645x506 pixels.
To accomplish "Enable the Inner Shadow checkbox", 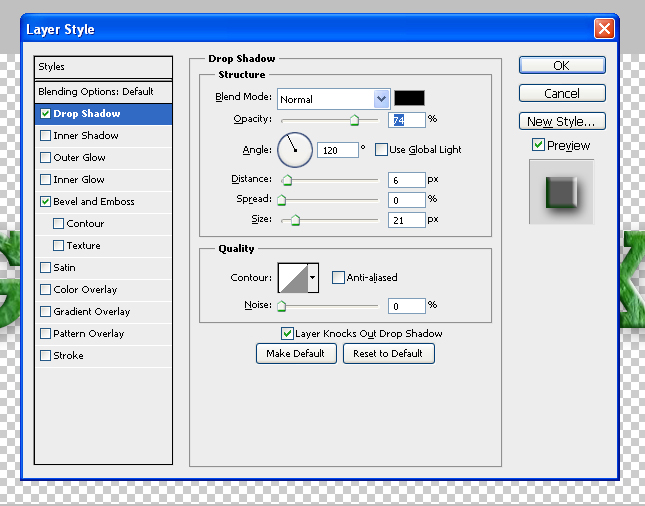I will click(45, 136).
